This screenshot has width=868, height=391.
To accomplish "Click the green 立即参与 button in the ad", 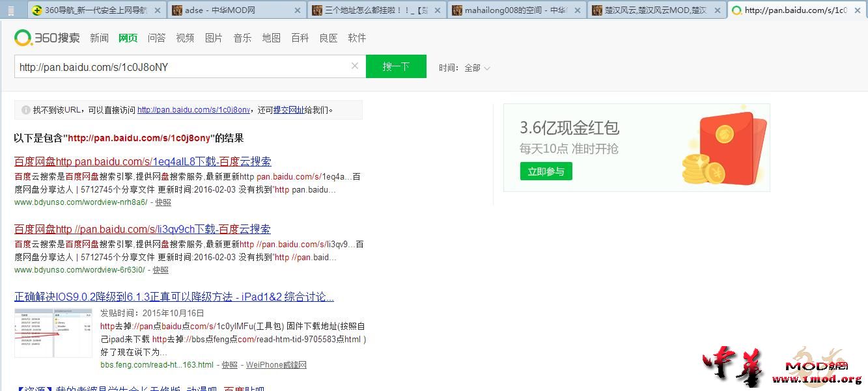I will [x=546, y=171].
